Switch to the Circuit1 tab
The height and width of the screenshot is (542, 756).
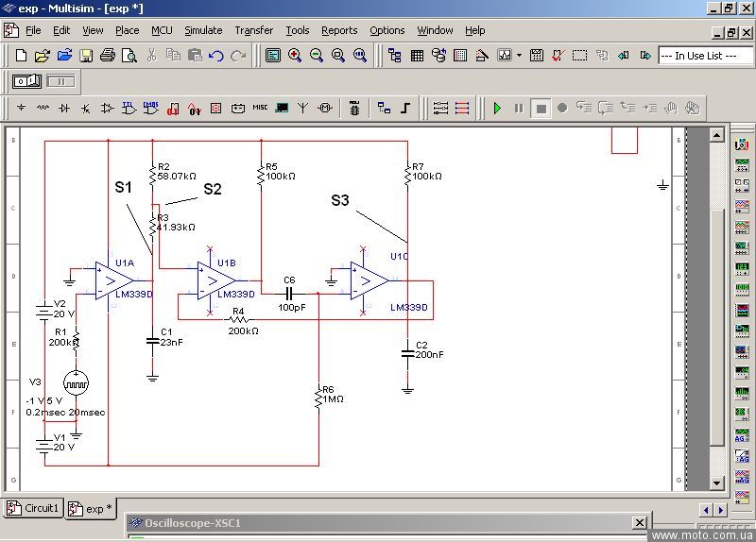click(33, 508)
